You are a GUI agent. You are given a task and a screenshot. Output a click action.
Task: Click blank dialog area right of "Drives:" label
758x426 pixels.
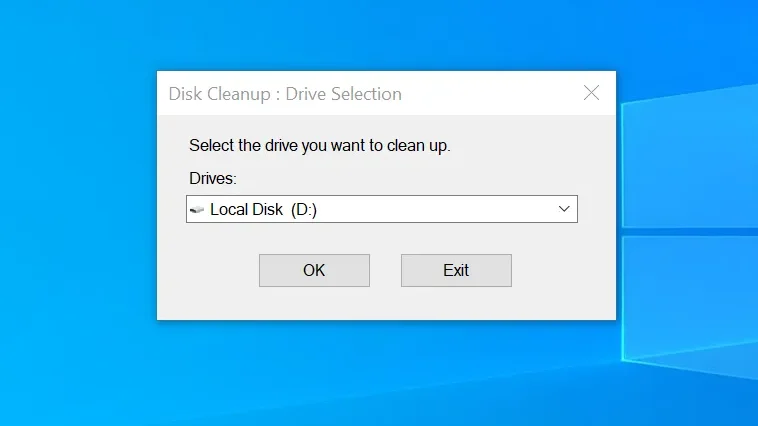(400, 178)
